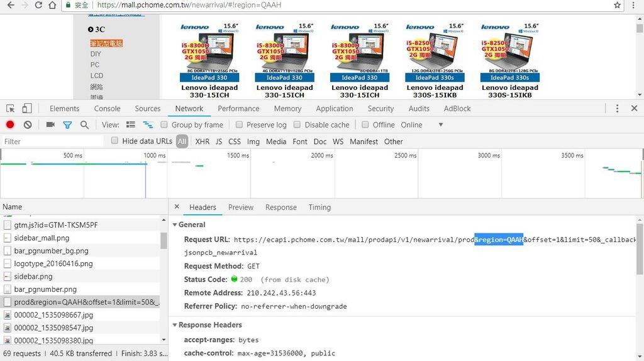644x361 pixels.
Task: Filter requests by XHR
Action: 202,142
